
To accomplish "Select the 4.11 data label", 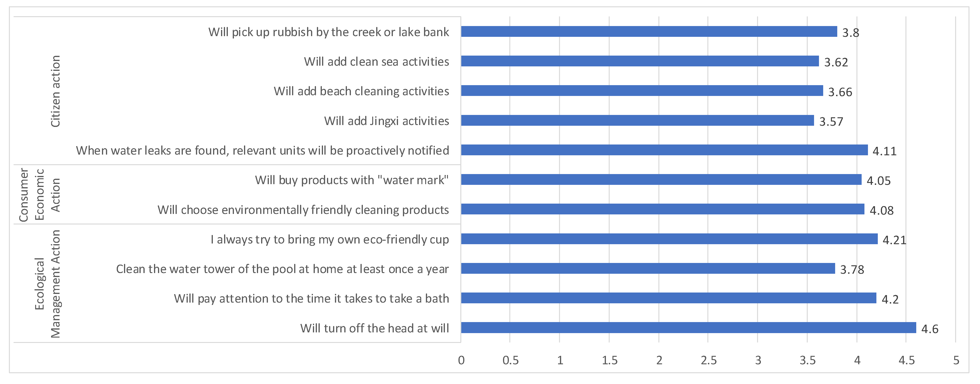I will (x=885, y=151).
